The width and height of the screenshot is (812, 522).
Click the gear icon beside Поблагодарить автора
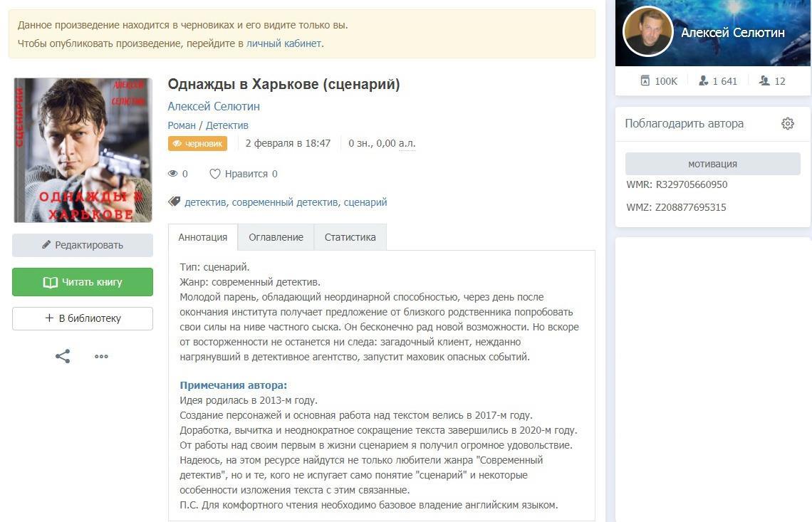pos(787,124)
